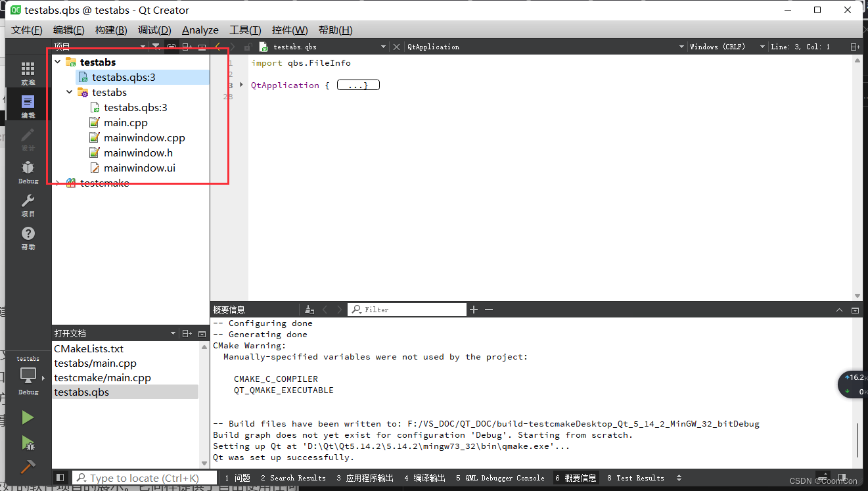Select main.cpp in the project tree

pyautogui.click(x=125, y=123)
